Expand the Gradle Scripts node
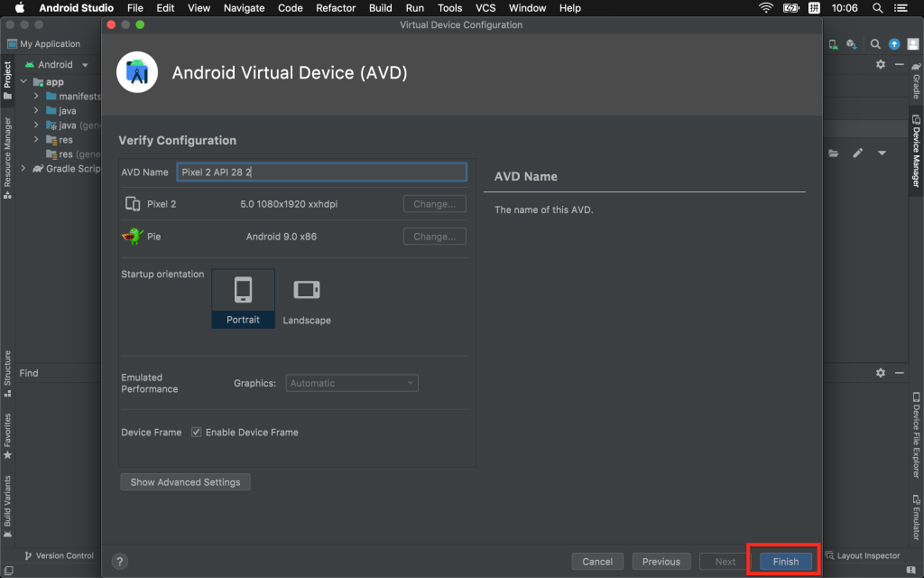 (x=23, y=168)
